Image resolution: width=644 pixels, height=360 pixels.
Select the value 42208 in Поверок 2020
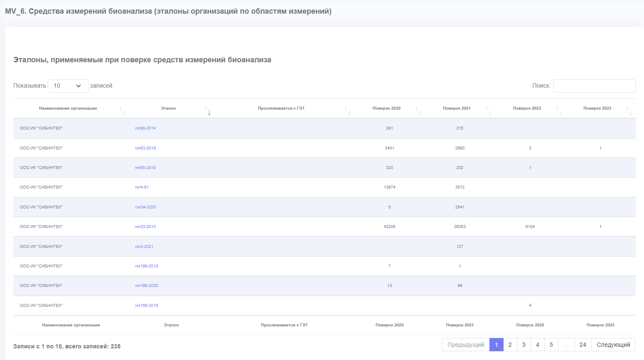click(x=390, y=227)
